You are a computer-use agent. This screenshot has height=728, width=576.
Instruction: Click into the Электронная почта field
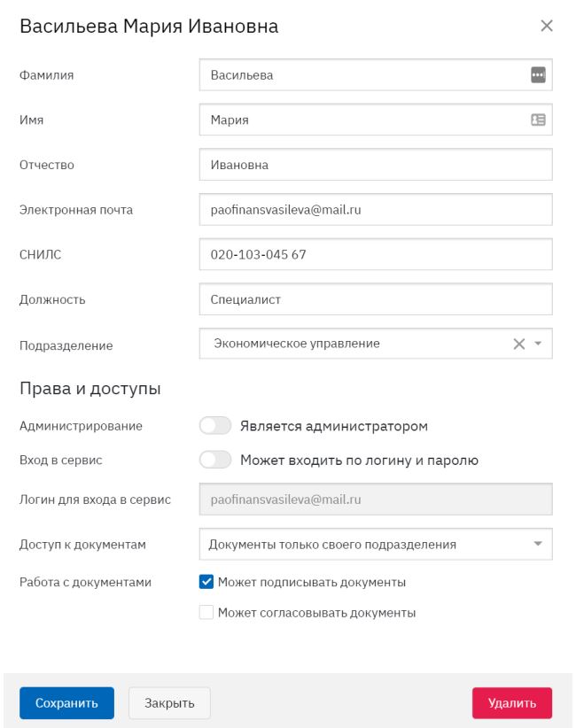pyautogui.click(x=376, y=209)
